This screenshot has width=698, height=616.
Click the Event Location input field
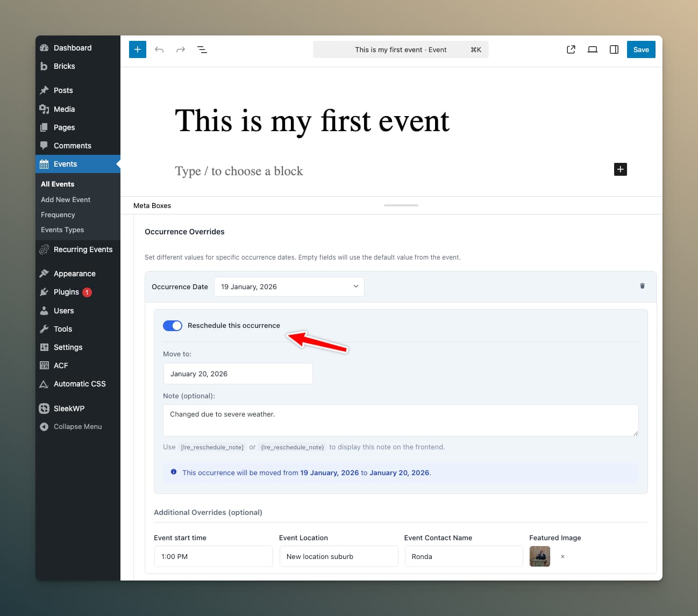(339, 556)
